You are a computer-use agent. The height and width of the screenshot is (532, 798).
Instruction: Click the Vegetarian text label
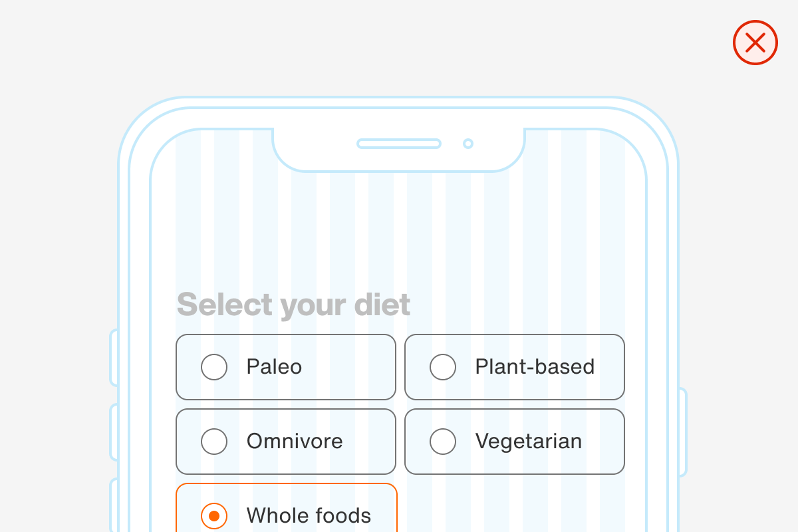point(529,441)
